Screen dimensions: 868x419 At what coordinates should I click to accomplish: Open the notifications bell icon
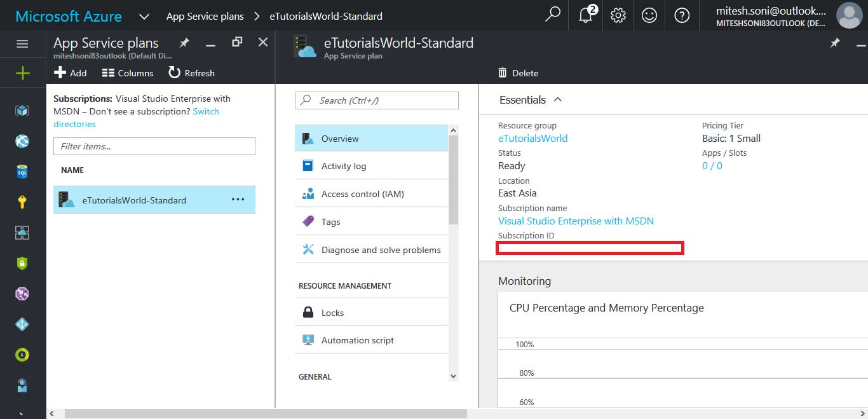click(x=586, y=15)
